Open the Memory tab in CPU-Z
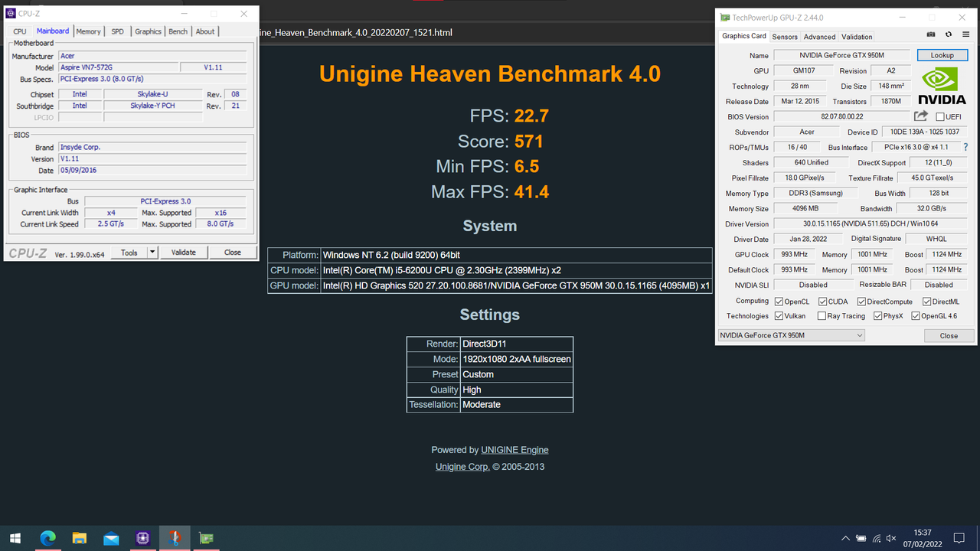980x551 pixels. [88, 31]
